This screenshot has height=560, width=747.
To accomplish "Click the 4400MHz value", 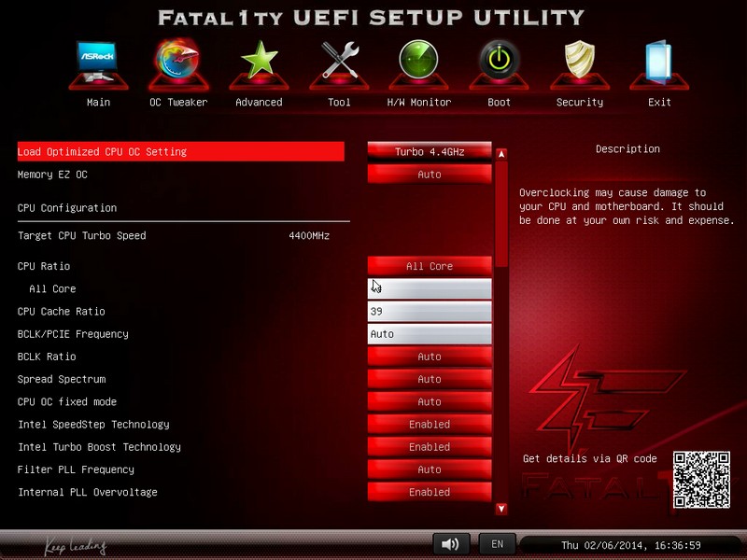I will click(x=309, y=235).
